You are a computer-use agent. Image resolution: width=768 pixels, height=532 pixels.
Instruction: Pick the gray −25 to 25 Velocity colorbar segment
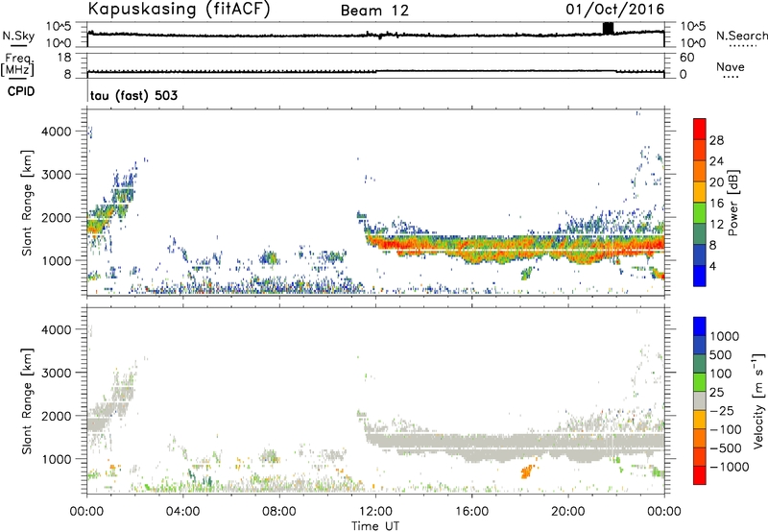click(700, 400)
